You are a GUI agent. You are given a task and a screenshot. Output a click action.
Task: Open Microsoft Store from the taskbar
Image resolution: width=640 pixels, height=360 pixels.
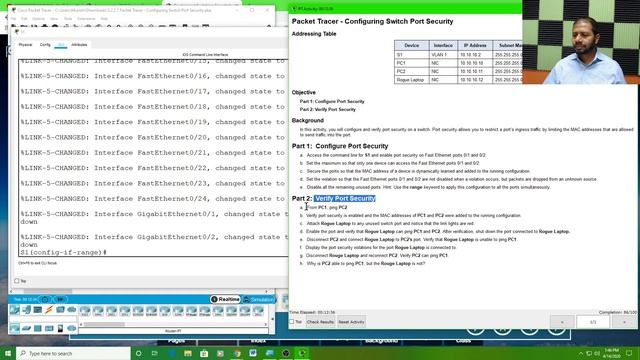tap(204, 353)
